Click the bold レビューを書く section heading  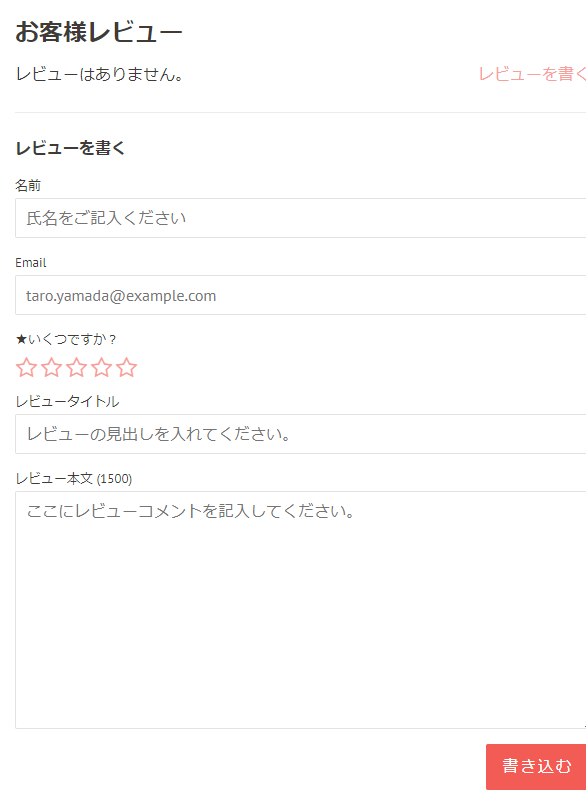pyautogui.click(x=70, y=148)
